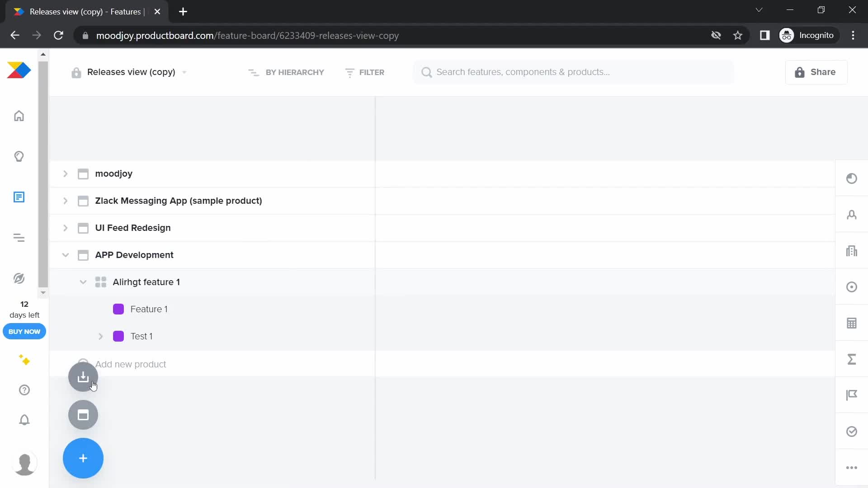Click sidebar scroll down arrow

tap(43, 293)
